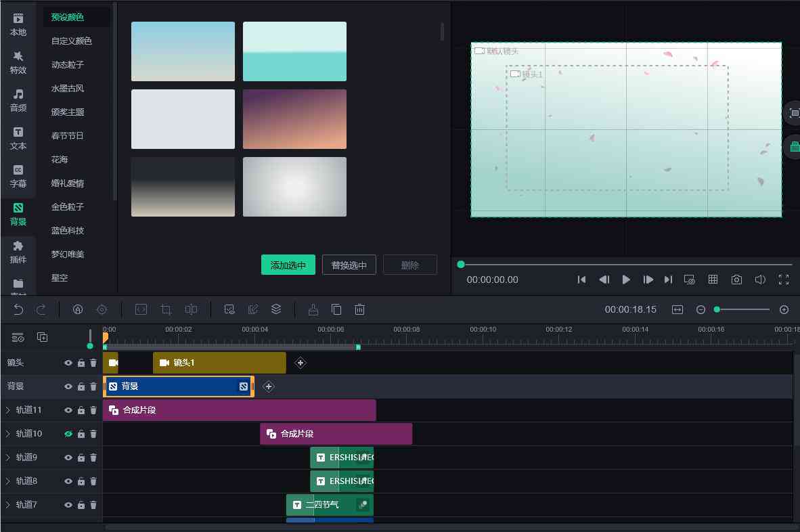Step to the next frame

click(648, 280)
